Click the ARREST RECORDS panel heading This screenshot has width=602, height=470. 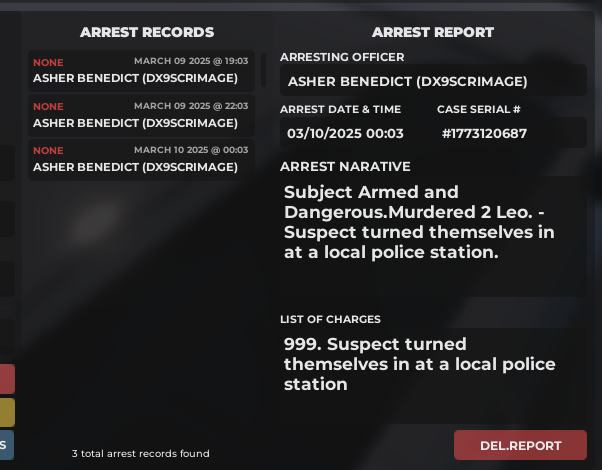[x=147, y=33]
